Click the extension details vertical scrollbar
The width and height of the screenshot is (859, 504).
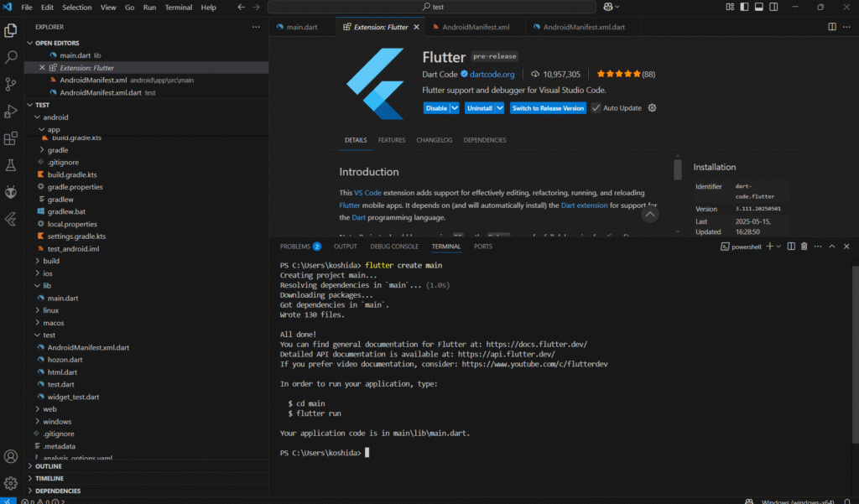(678, 169)
